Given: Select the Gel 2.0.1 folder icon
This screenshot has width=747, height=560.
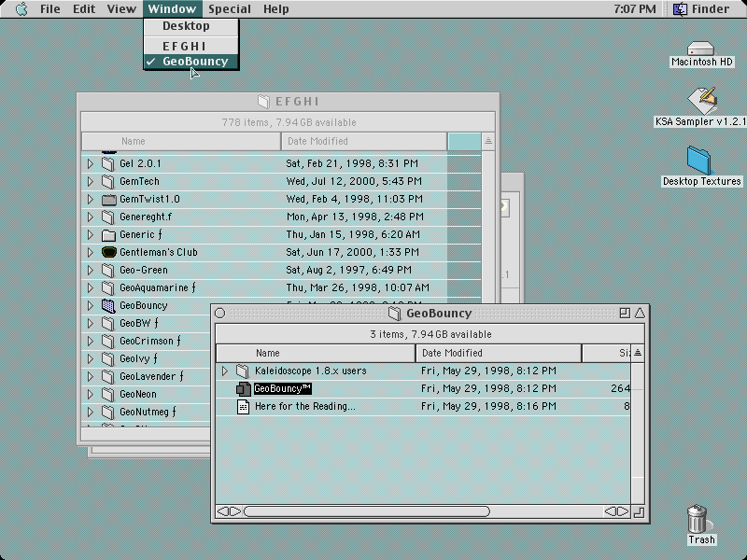Looking at the screenshot, I should click(108, 164).
